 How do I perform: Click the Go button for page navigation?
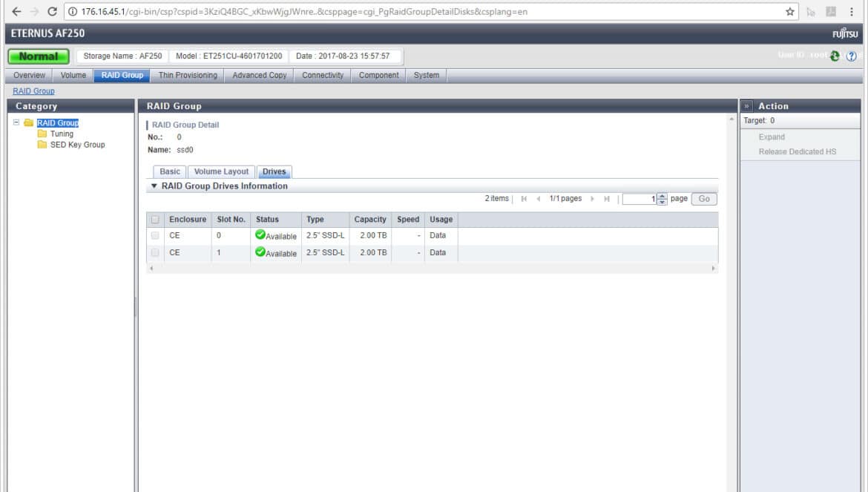704,199
